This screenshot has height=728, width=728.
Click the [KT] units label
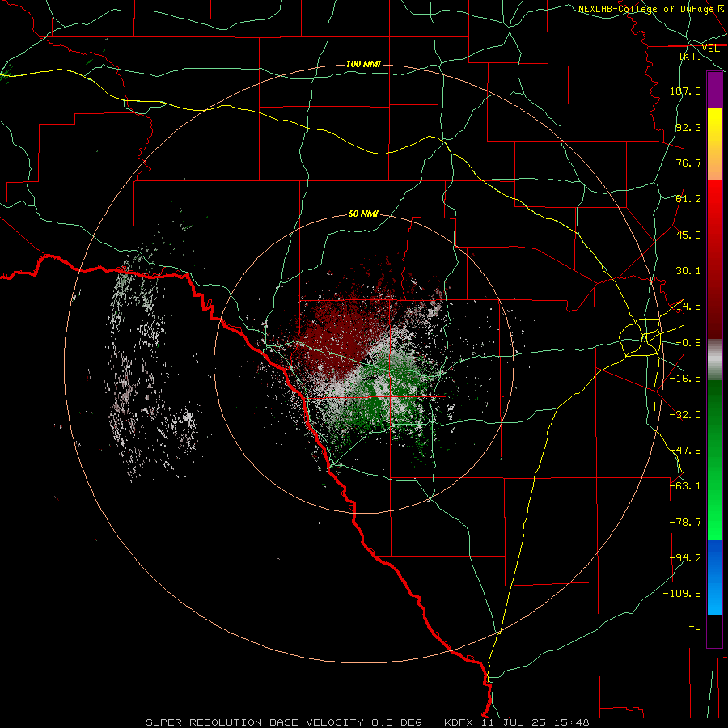pyautogui.click(x=691, y=56)
